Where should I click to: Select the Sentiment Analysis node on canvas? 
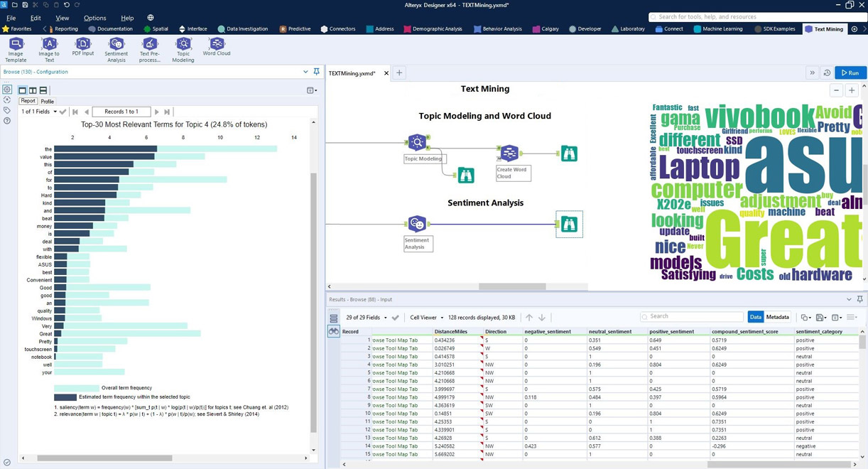click(417, 225)
